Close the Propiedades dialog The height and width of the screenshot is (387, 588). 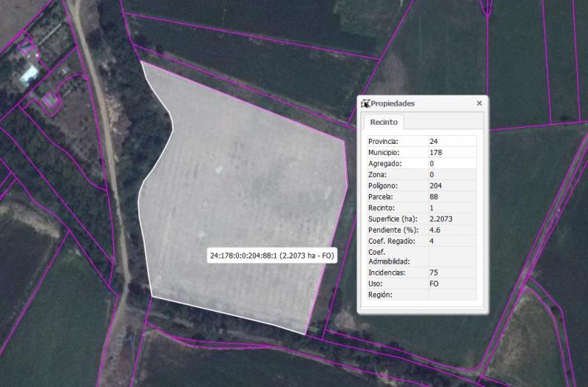[479, 104]
